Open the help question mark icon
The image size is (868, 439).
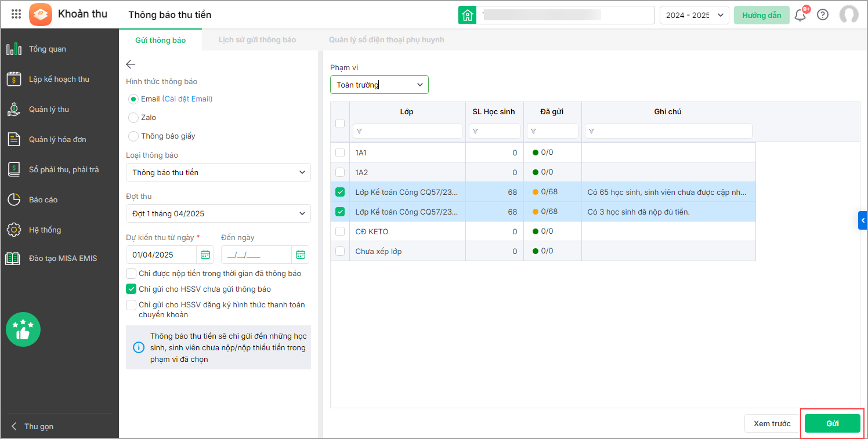click(823, 15)
